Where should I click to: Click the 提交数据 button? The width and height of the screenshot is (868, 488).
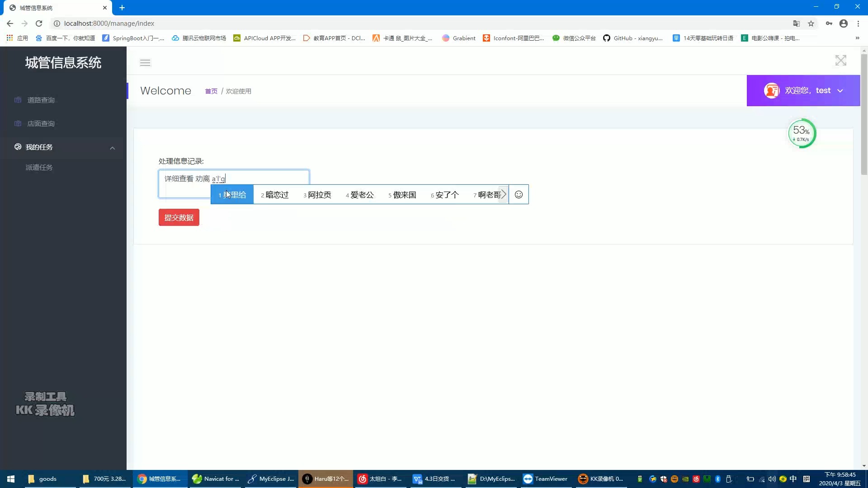[179, 217]
